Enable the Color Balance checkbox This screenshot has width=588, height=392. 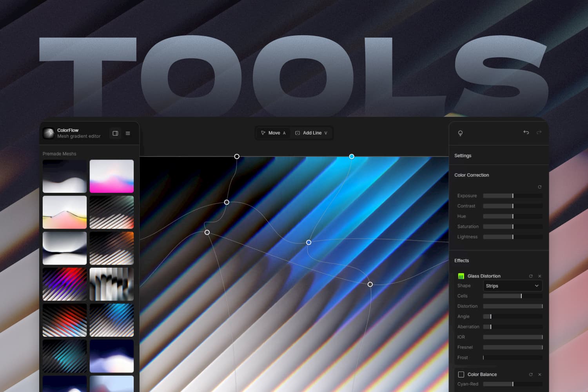coord(461,374)
